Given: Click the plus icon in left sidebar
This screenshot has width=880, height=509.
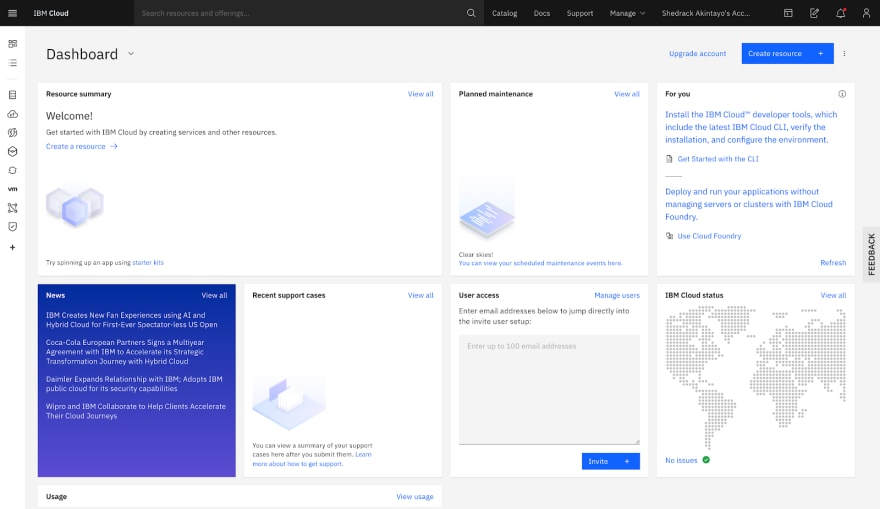Looking at the screenshot, I should coord(12,247).
